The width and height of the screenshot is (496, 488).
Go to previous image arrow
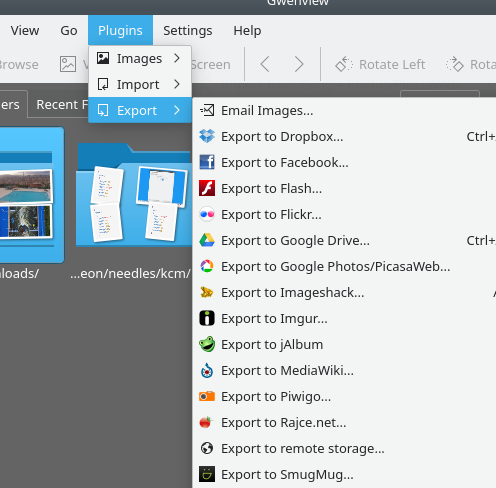point(265,64)
